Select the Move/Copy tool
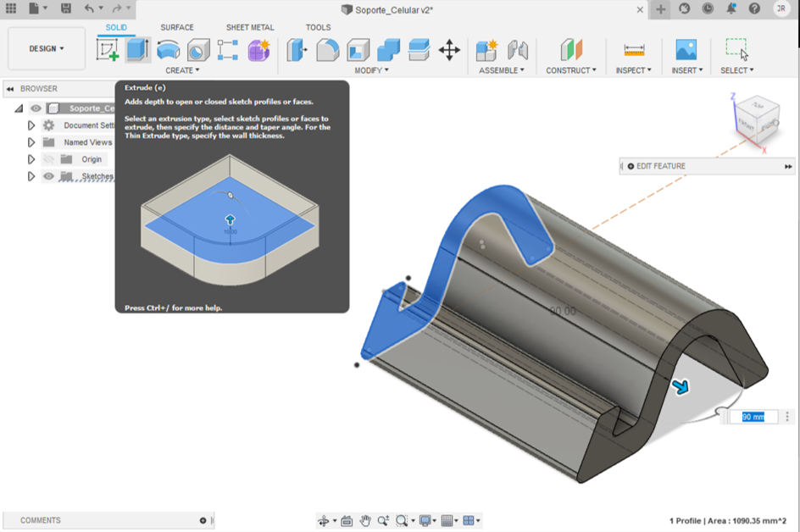Viewport: 800px width, 532px height. pos(449,50)
